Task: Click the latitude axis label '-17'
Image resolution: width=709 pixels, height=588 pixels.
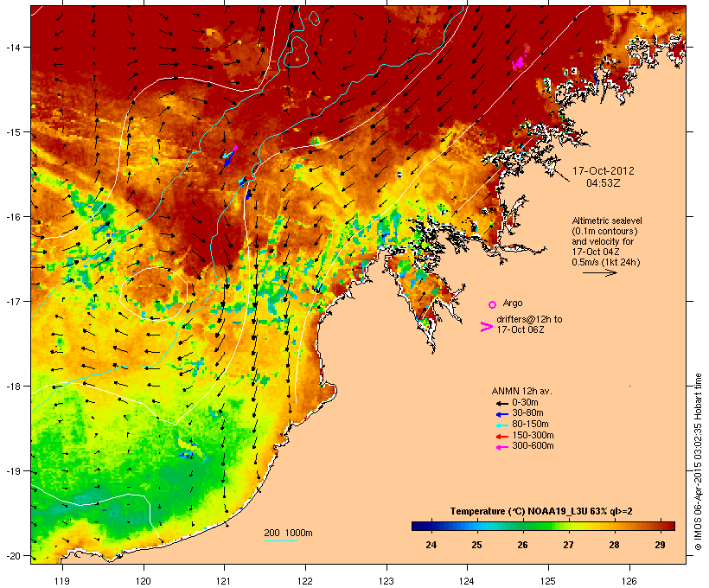Action: pos(12,301)
